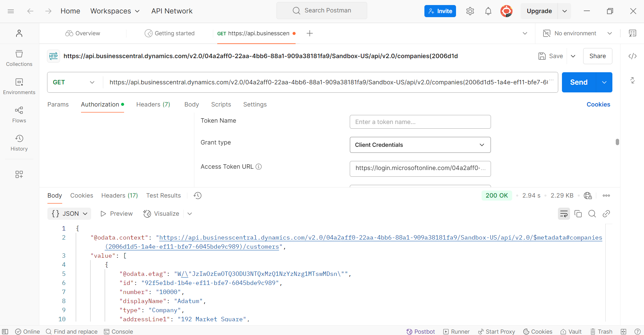Click the blue Send button
The width and height of the screenshot is (644, 335).
[x=579, y=82]
